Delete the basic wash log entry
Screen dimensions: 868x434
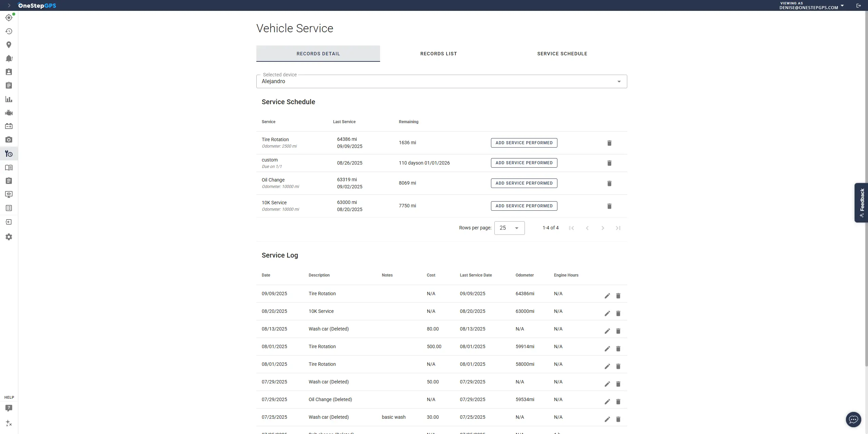click(618, 419)
